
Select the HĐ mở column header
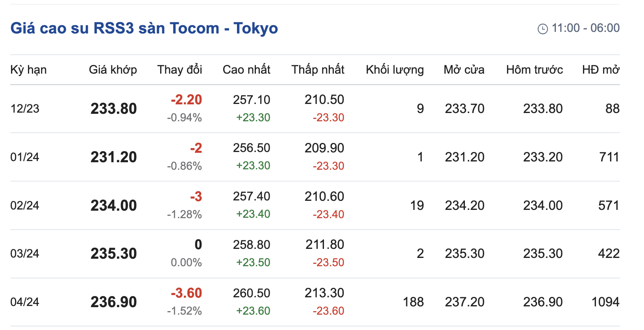pos(600,70)
